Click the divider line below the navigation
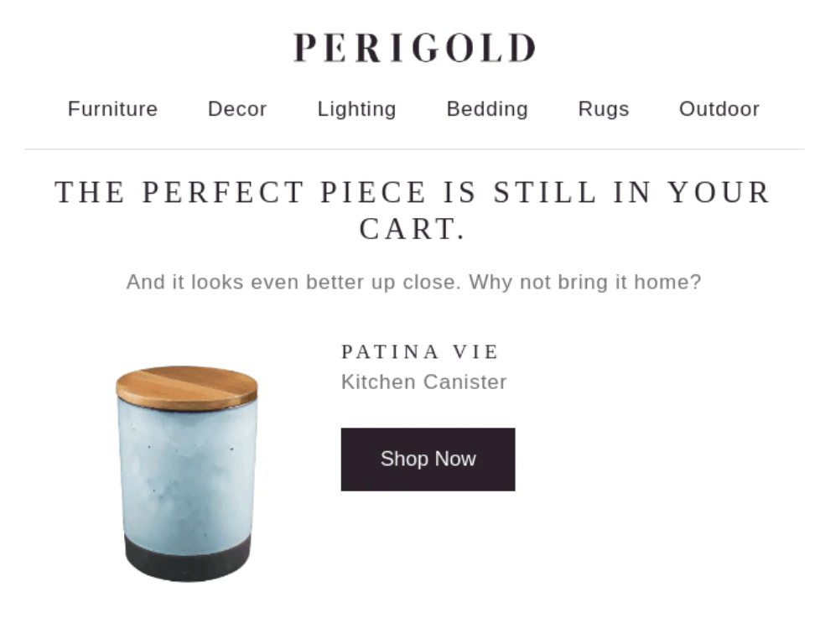Screen dimensions: 820x644 414,149
